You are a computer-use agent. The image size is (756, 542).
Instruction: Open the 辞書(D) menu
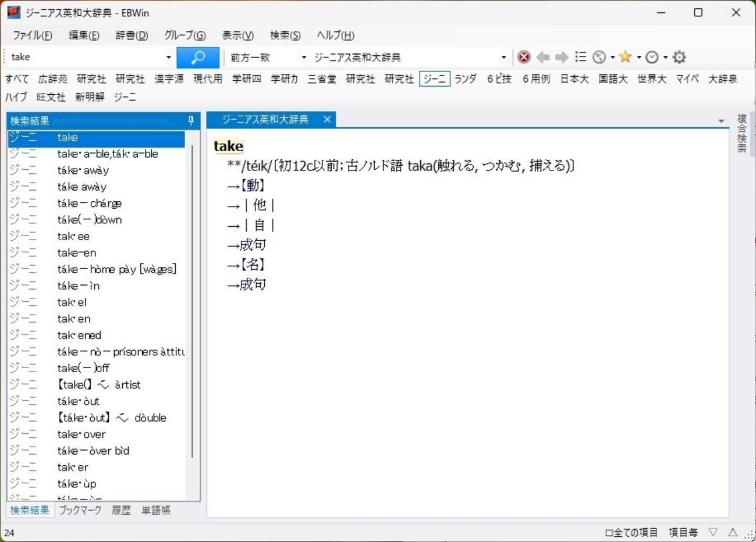[x=132, y=35]
